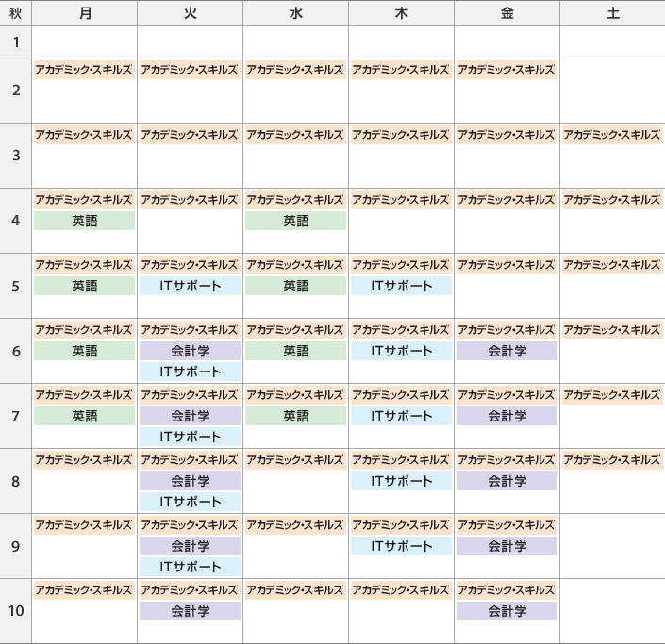This screenshot has height=644, width=665.
Task: Open アカデミック・スキルズ in Monday period 2
Action: click(84, 70)
